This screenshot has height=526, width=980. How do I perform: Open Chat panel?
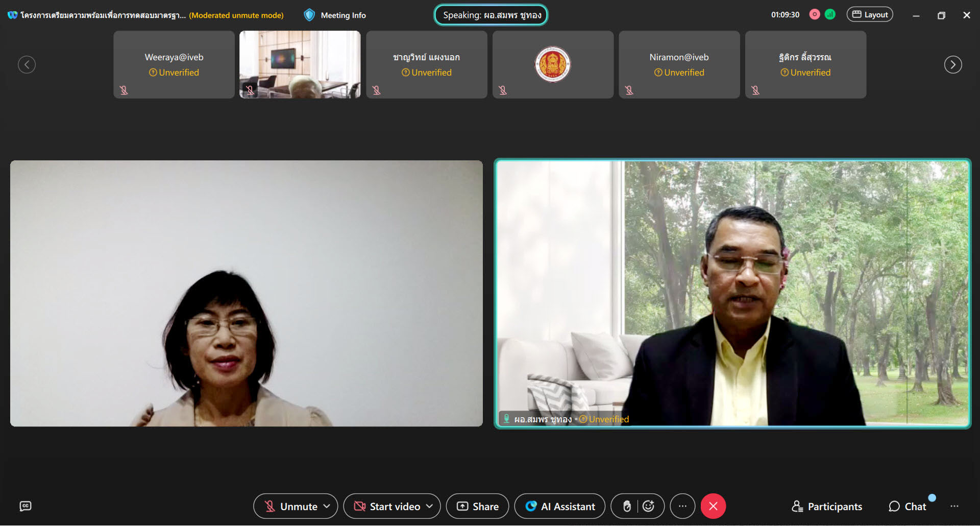(908, 507)
